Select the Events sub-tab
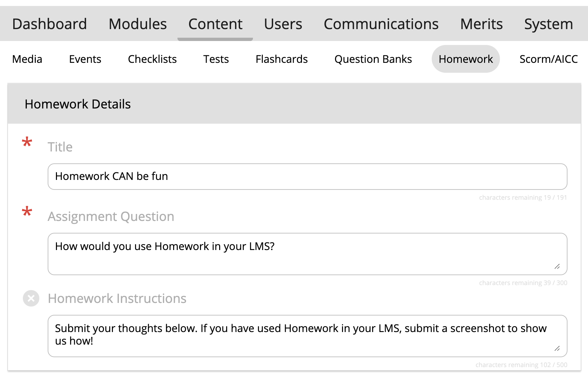The height and width of the screenshot is (379, 588). (x=85, y=59)
